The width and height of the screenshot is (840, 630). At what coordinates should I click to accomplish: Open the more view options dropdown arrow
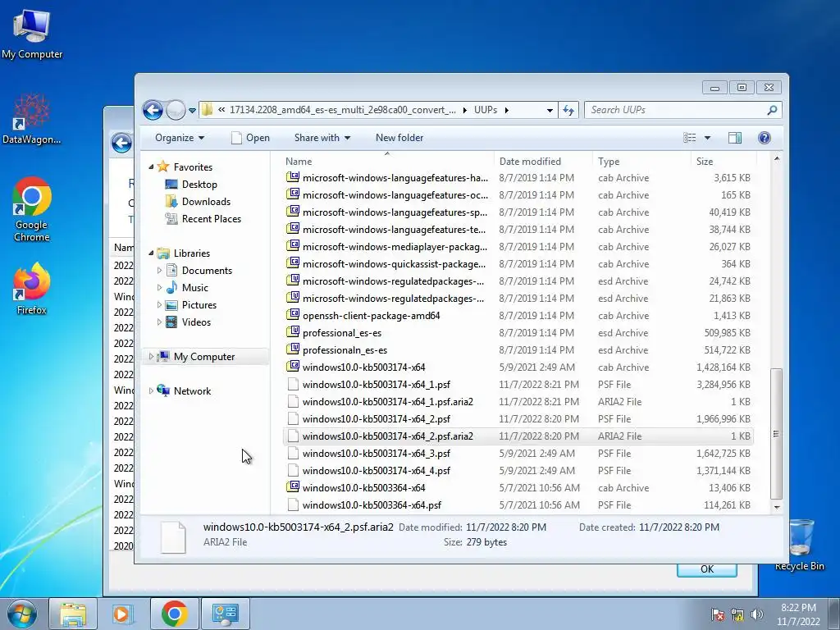tap(707, 138)
